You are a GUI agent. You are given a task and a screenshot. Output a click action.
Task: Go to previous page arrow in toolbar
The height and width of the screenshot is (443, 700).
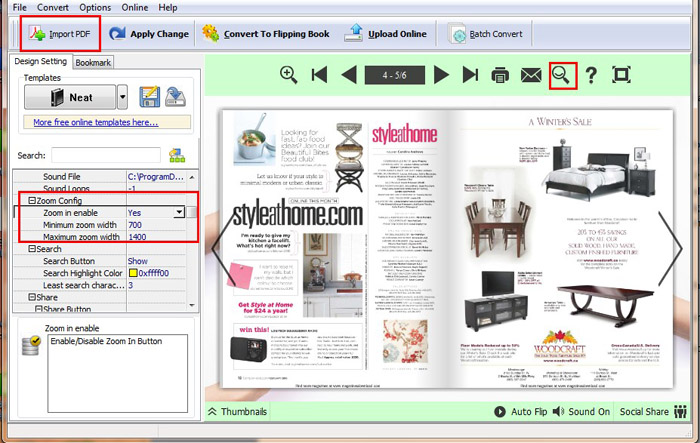pyautogui.click(x=349, y=75)
